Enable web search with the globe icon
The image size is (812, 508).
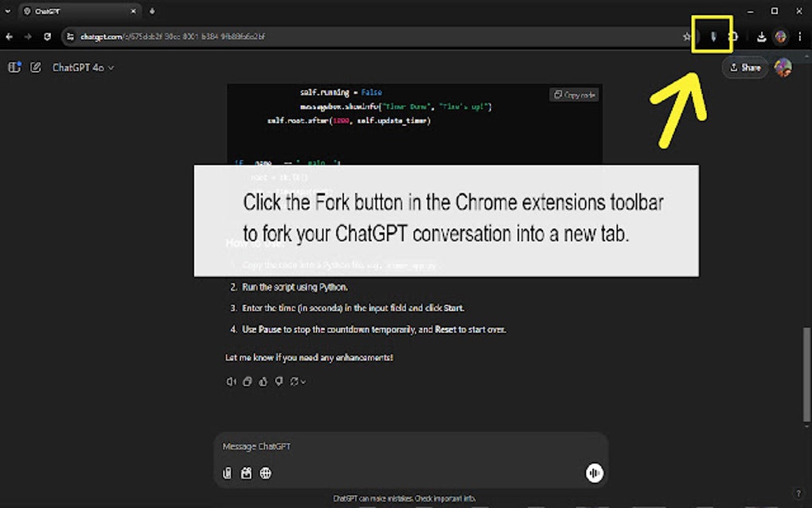coord(265,473)
